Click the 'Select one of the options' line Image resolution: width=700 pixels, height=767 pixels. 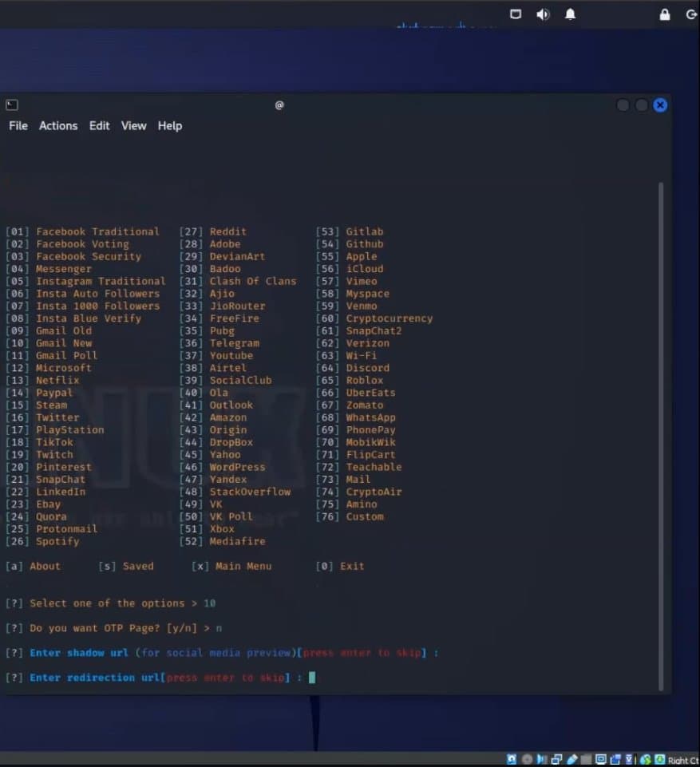[x=111, y=603]
